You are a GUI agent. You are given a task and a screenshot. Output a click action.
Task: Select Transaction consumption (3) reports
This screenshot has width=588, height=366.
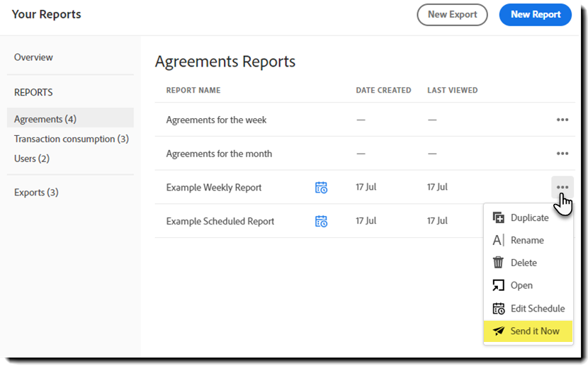coord(72,139)
